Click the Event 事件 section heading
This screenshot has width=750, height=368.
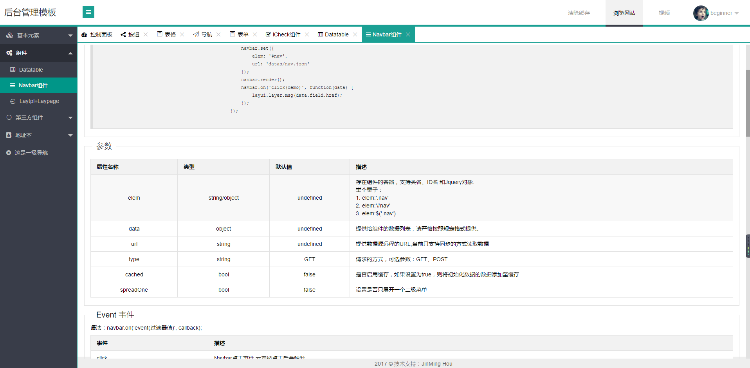(x=115, y=315)
